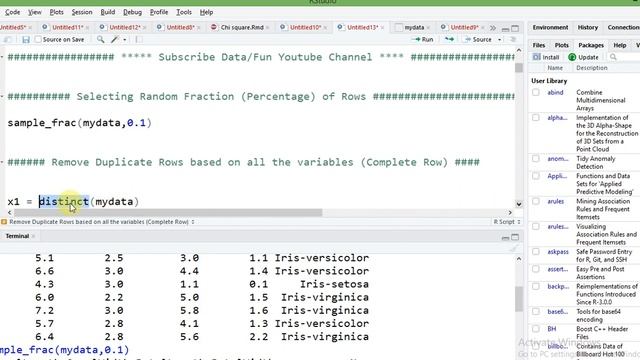
Task: Collapse the Remove Duplicate Rows section fold
Action: 2,162
